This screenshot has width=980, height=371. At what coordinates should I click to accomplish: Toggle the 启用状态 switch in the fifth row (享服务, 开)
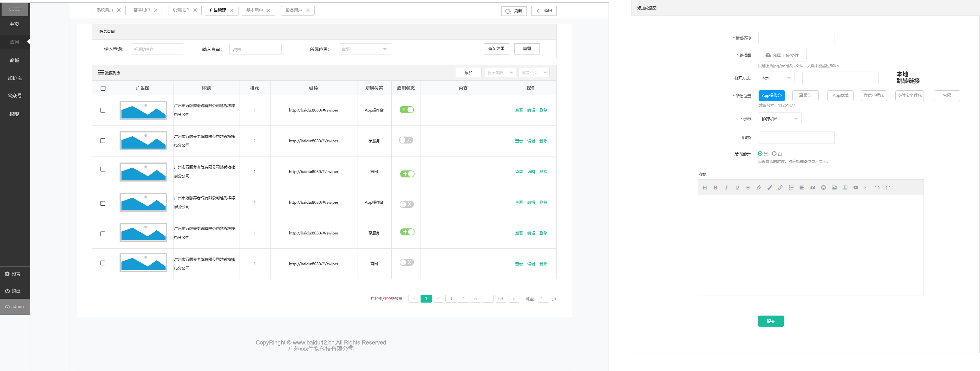(407, 232)
